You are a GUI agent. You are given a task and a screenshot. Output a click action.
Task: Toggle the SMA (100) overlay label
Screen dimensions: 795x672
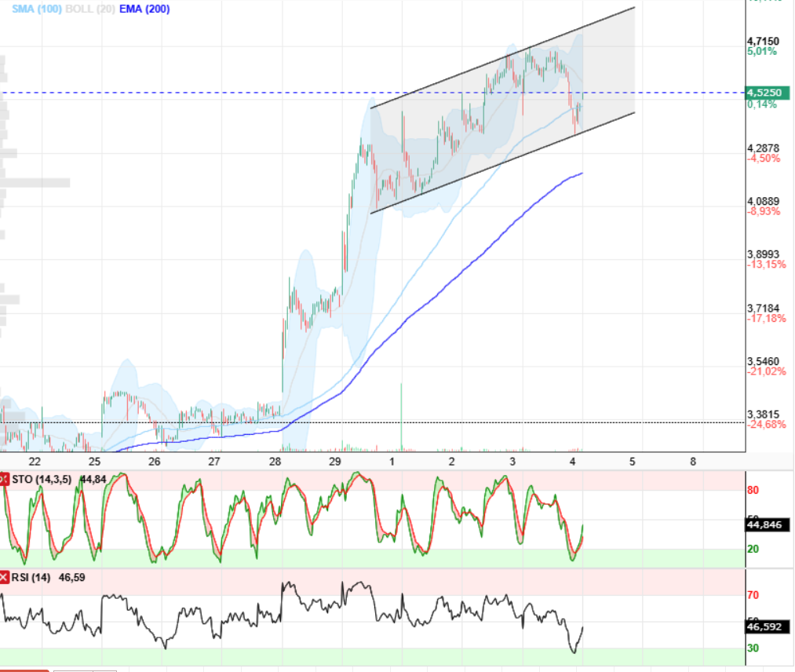click(37, 9)
